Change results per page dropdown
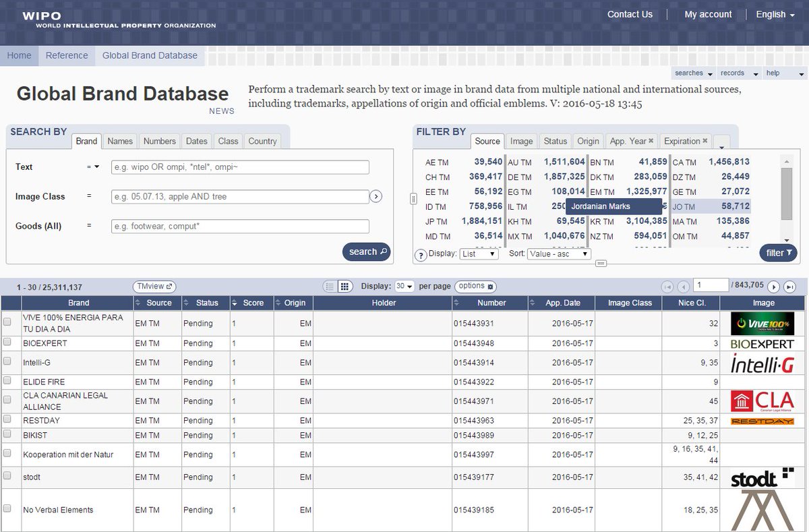Image resolution: width=809 pixels, height=532 pixels. [404, 286]
